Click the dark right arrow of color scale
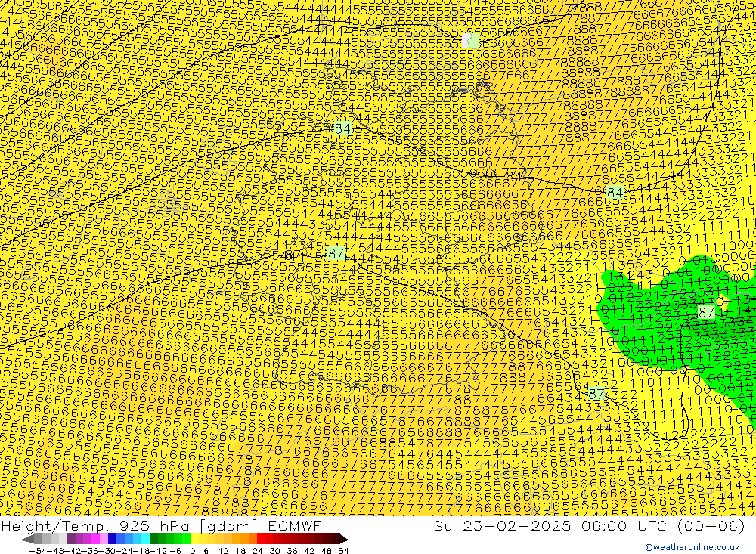The image size is (756, 554). [344, 539]
